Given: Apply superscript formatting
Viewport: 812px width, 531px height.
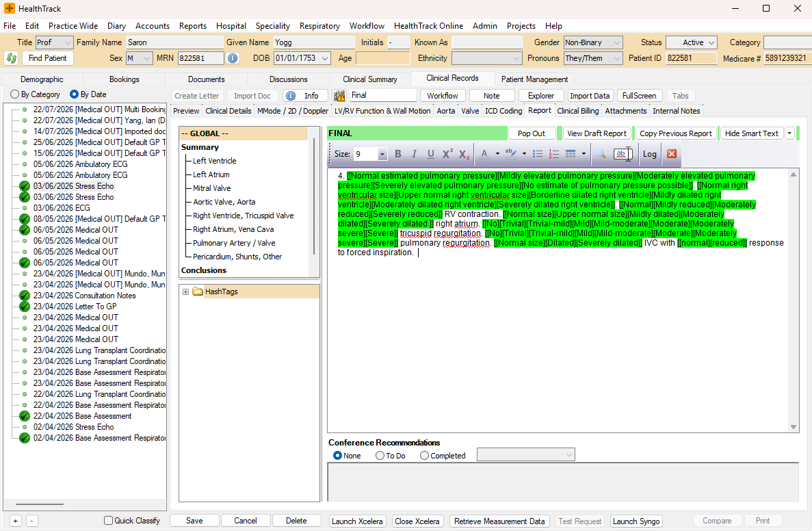Looking at the screenshot, I should point(447,154).
